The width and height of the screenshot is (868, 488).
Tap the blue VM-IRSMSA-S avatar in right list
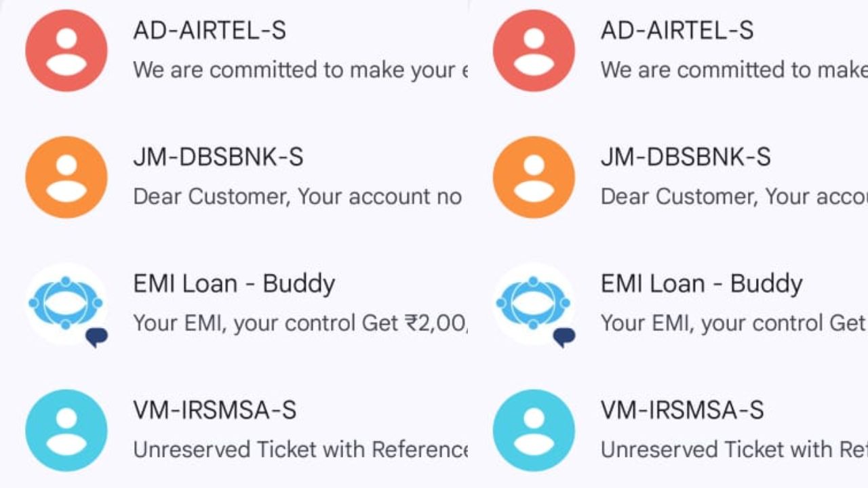534,430
